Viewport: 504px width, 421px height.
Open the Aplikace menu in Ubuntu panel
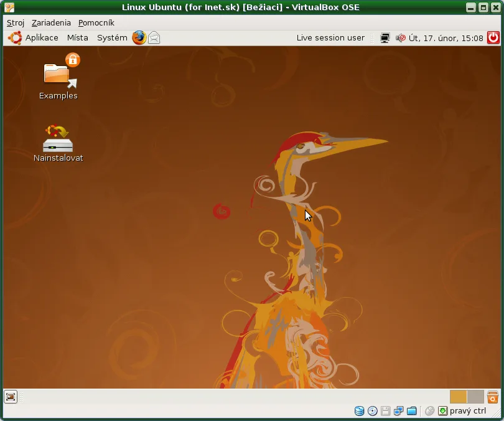(x=42, y=38)
